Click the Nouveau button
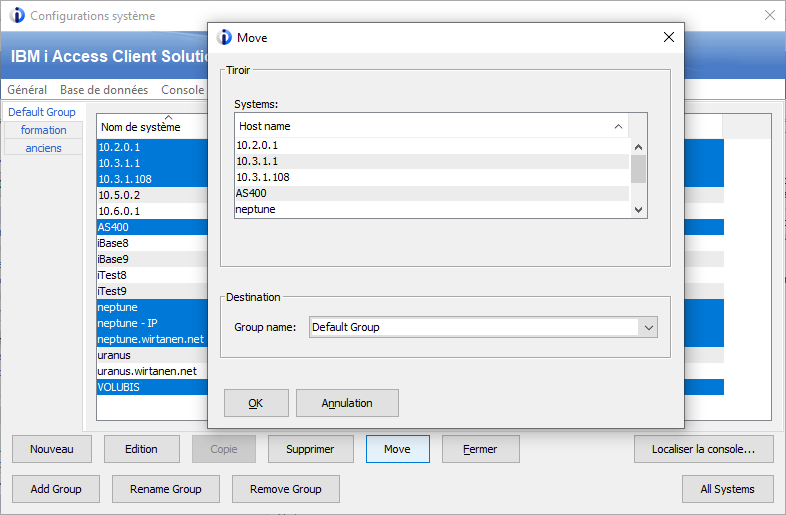Image resolution: width=786 pixels, height=515 pixels. (52, 449)
